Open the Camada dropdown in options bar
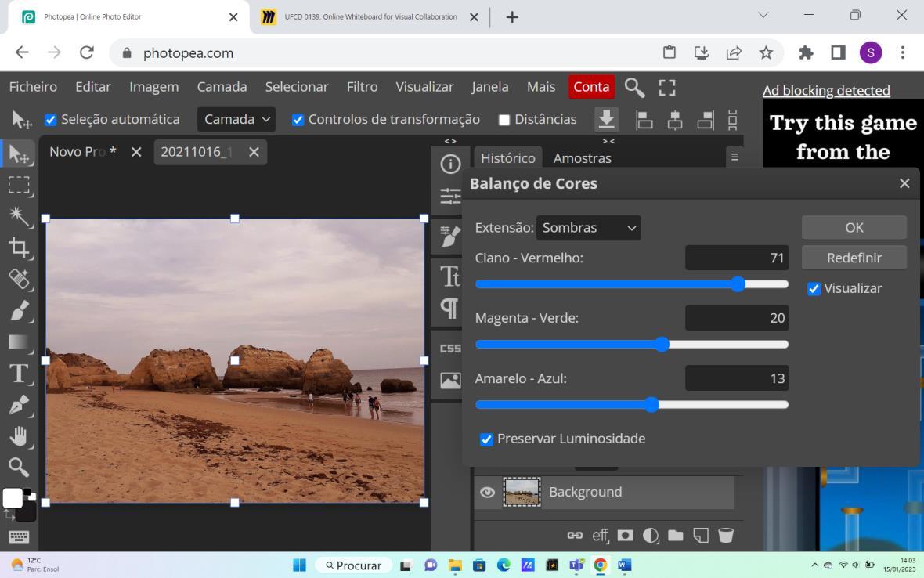 236,119
